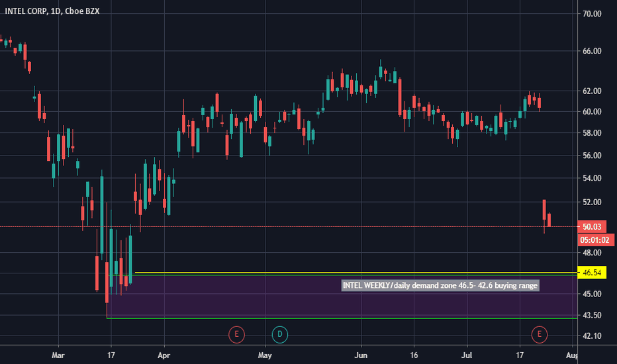
Task: Click the 48.00 price axis label
Action: click(x=592, y=253)
